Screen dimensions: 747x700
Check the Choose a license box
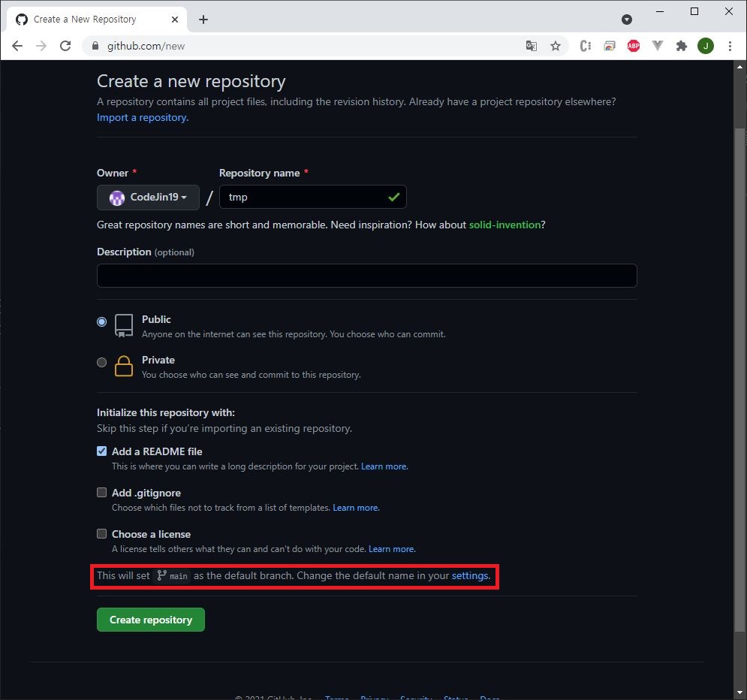coord(101,534)
